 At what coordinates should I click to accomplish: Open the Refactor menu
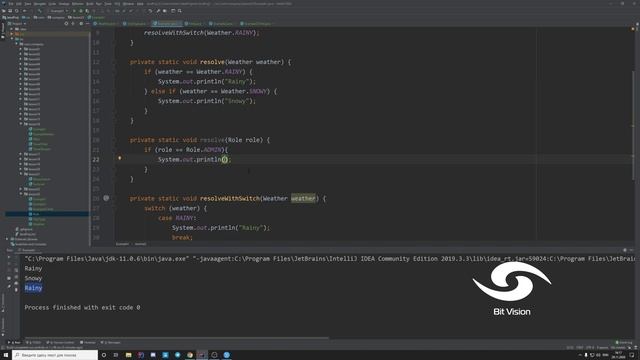78,4
